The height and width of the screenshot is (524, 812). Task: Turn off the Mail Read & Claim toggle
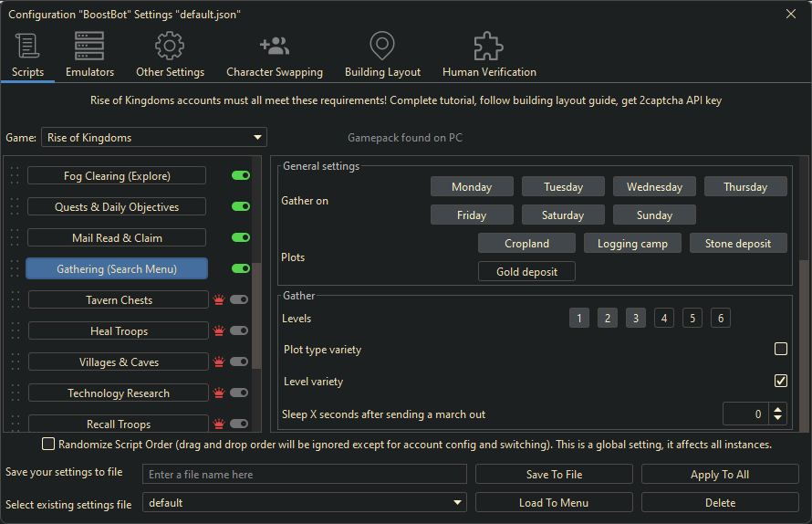241,237
